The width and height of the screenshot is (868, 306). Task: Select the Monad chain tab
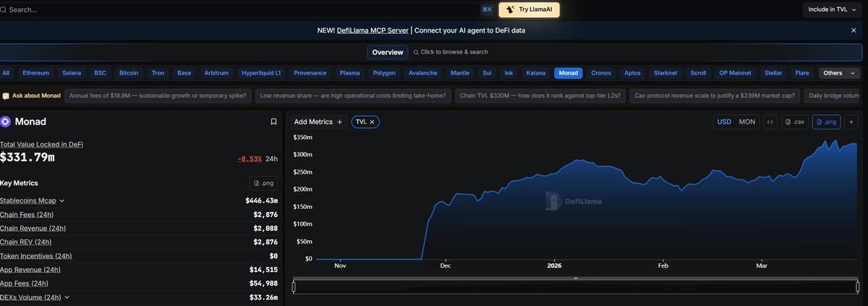[x=569, y=73]
